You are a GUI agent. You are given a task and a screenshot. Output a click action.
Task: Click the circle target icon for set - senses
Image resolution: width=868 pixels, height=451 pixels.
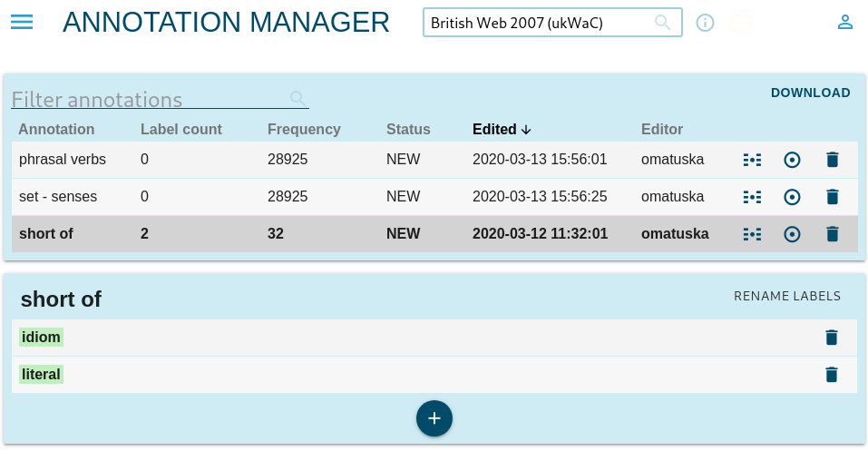click(x=792, y=197)
